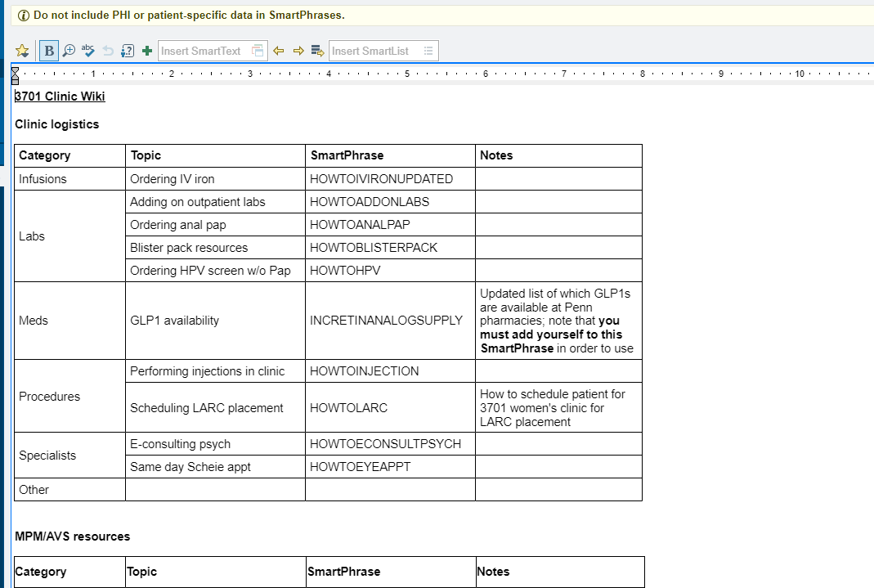Click the INCRETINANALOGSUPPLY SmartPhrase cell
Screen dimensions: 874x588
coord(390,321)
